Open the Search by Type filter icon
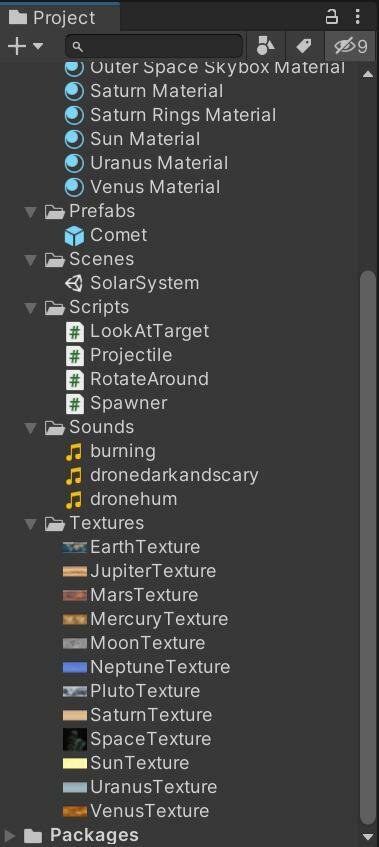Viewport: 379px width, 847px height. pyautogui.click(x=266, y=46)
